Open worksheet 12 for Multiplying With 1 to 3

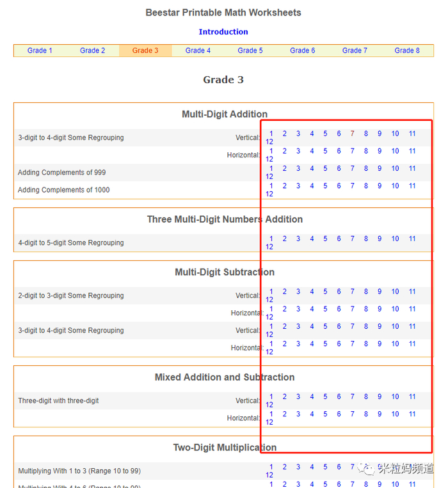269,475
